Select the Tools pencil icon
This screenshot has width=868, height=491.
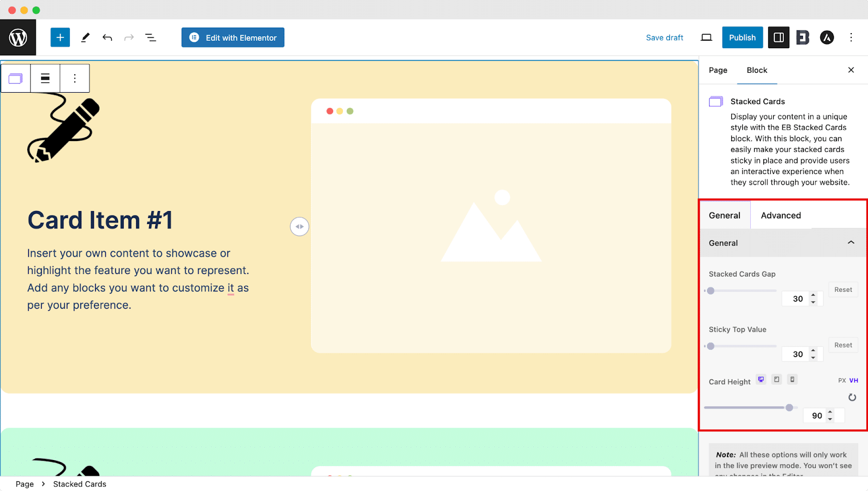(x=85, y=37)
